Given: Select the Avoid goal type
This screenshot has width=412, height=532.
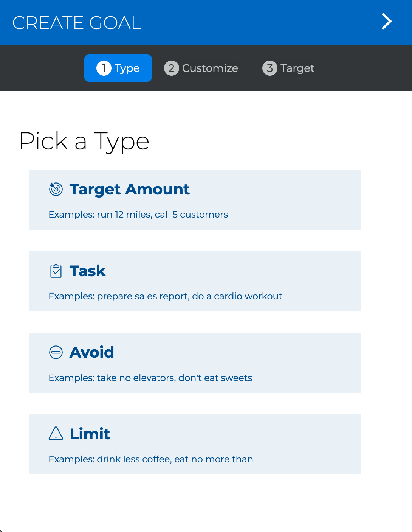Looking at the screenshot, I should click(195, 362).
